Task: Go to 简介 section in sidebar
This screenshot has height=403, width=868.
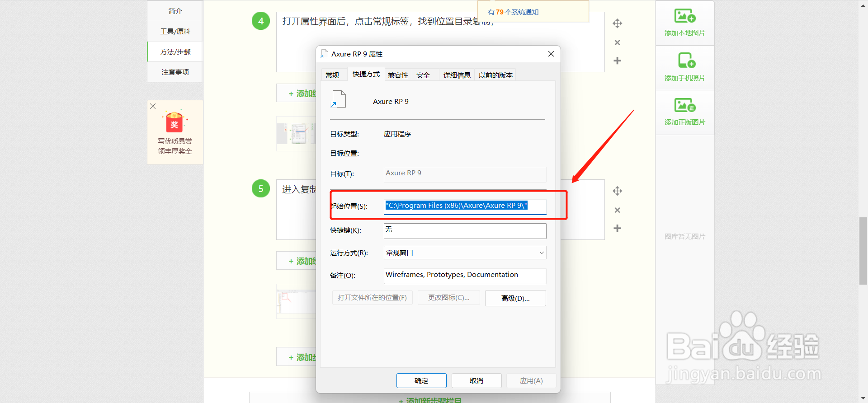Action: (175, 11)
